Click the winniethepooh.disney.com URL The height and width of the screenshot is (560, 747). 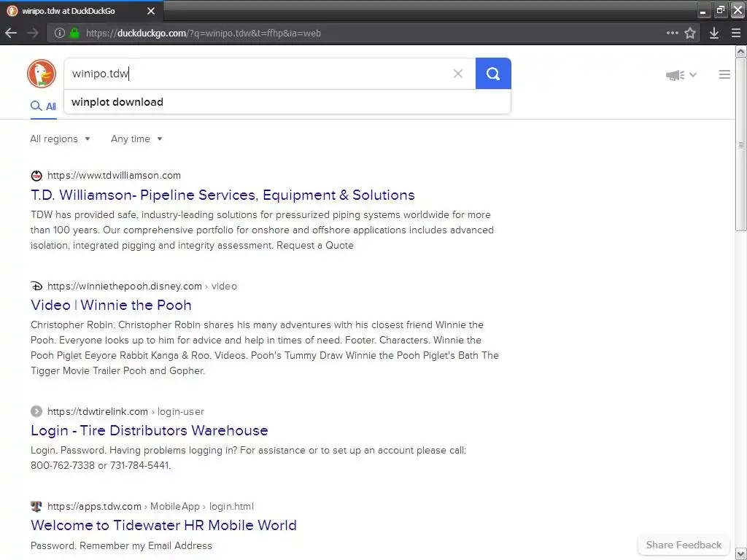[124, 286]
